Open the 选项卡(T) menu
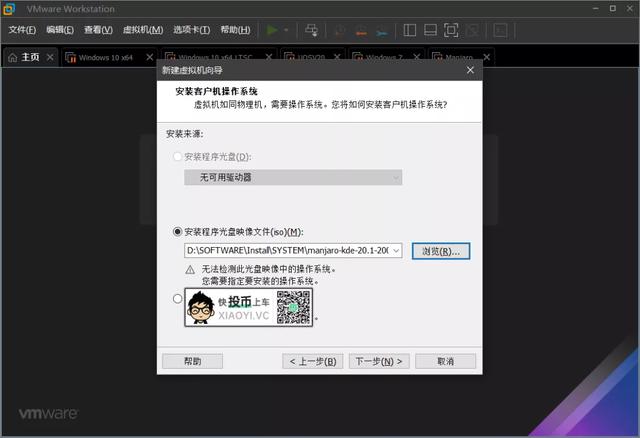Image resolution: width=640 pixels, height=438 pixels. point(191,30)
